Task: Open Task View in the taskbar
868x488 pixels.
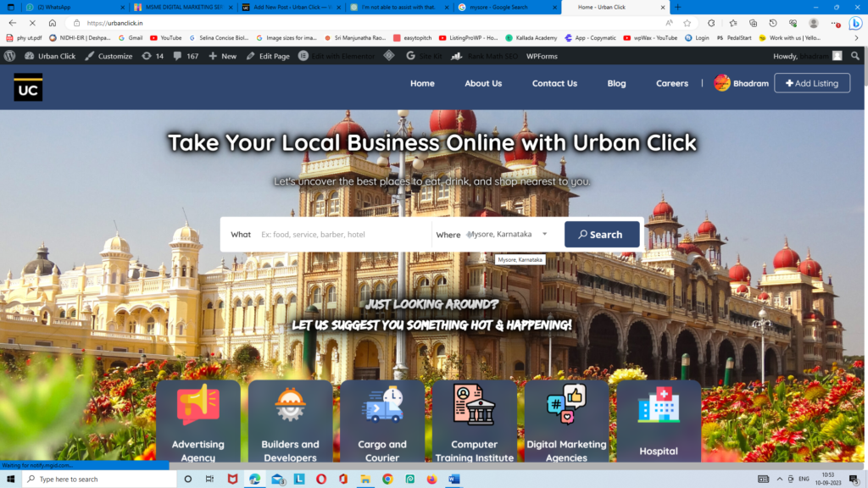Action: pos(209,480)
